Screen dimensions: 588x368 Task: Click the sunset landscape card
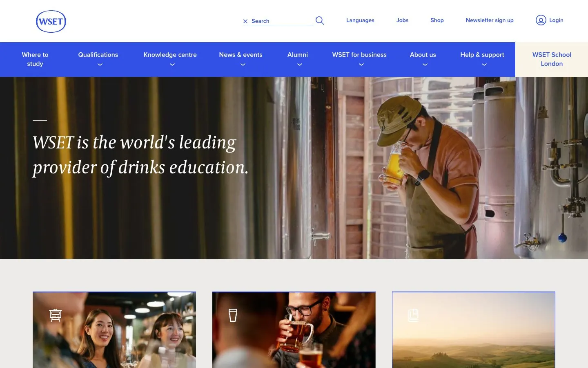tap(474, 330)
